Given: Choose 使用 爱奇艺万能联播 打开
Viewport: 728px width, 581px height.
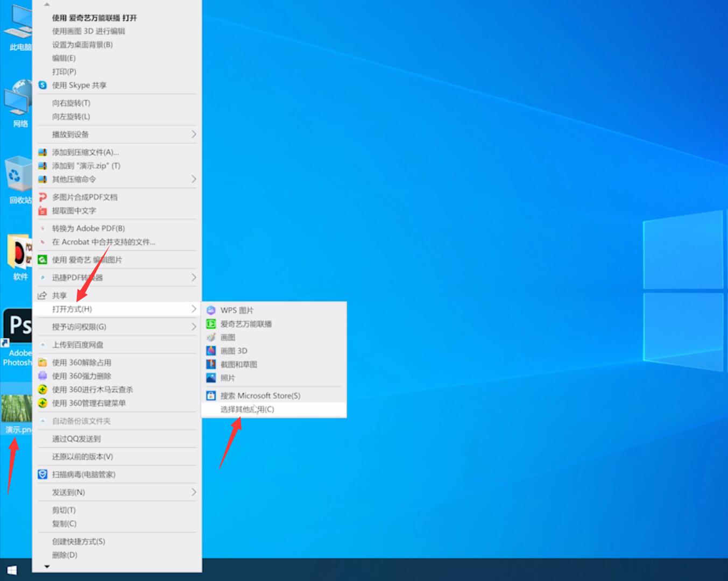Looking at the screenshot, I should tap(94, 18).
